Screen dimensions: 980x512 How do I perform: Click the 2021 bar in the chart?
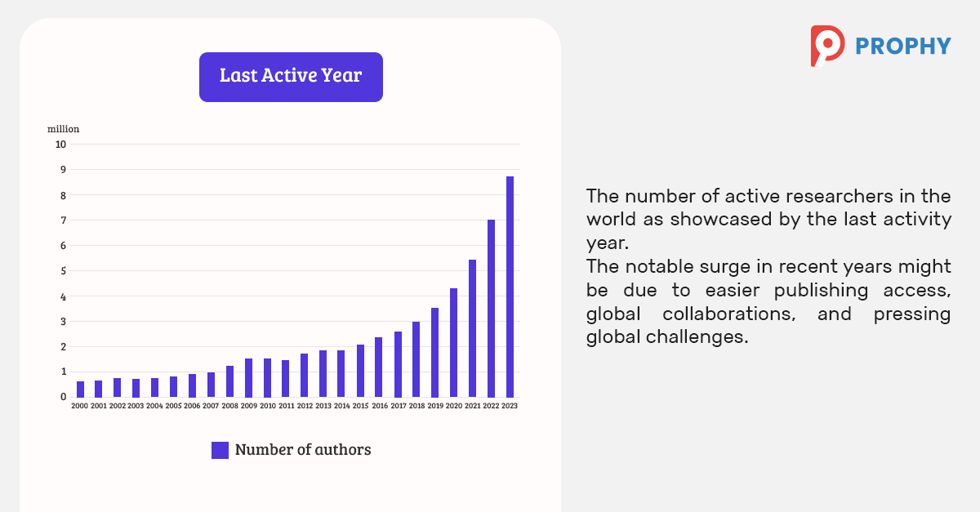472,328
